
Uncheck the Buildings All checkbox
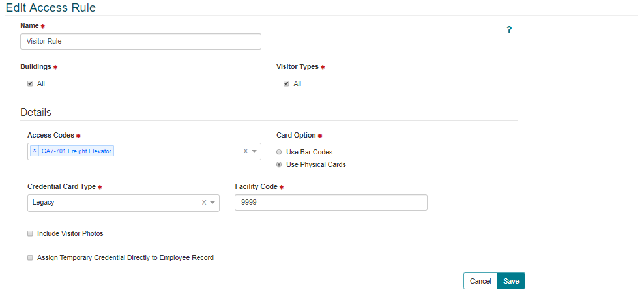pos(30,83)
